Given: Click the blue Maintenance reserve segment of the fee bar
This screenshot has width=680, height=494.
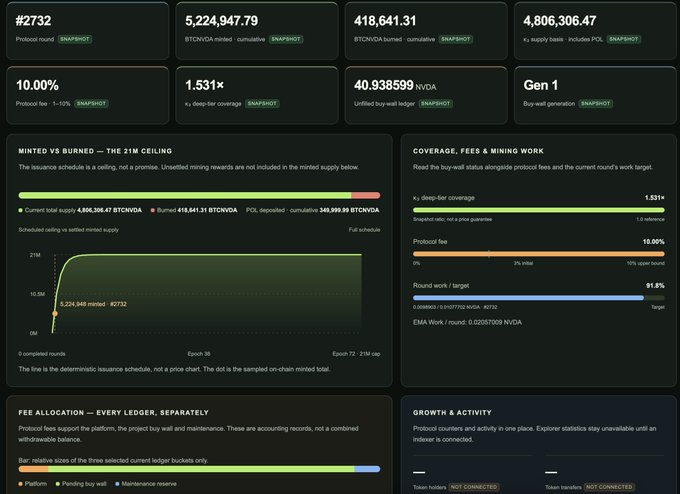Looking at the screenshot, I should 367,469.
